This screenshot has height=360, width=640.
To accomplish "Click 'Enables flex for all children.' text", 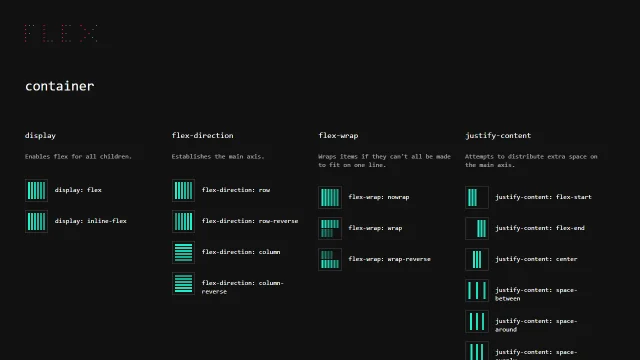I will (78, 156).
